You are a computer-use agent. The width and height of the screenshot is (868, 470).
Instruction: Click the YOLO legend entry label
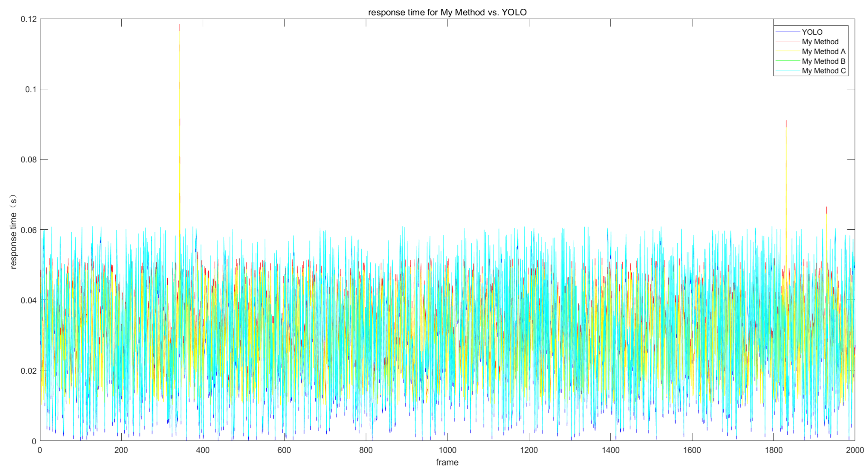812,32
